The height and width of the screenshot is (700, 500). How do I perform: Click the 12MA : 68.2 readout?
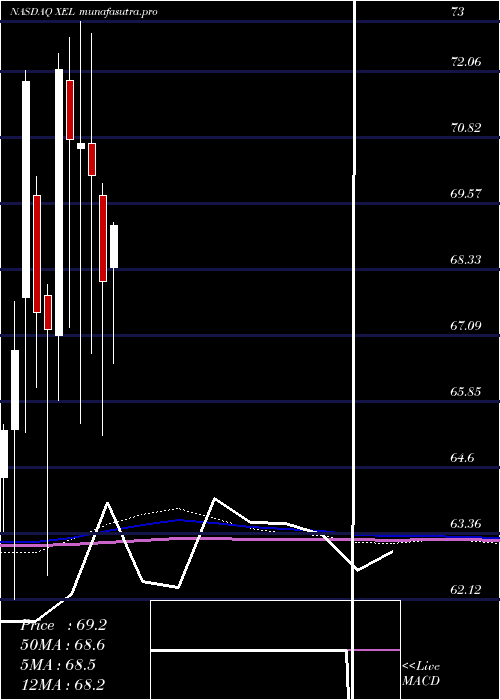coord(62,684)
